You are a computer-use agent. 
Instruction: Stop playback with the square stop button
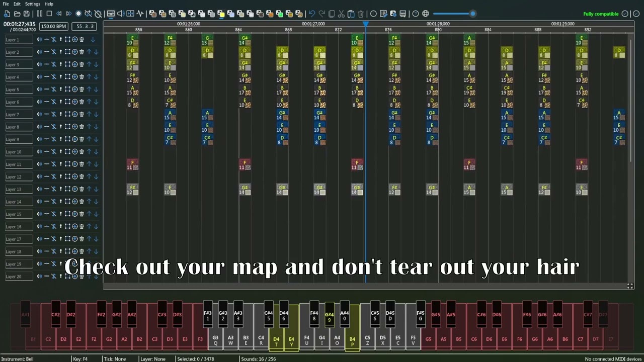pos(49,14)
